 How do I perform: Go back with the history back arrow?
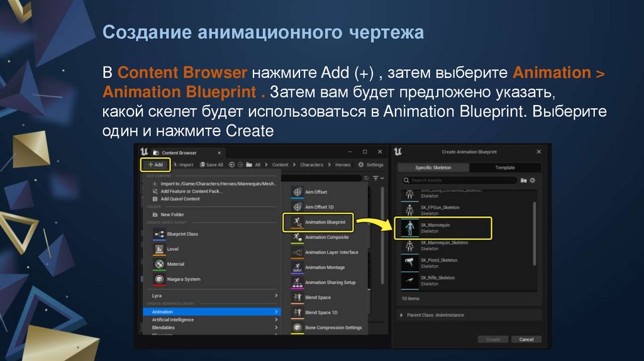(x=231, y=165)
